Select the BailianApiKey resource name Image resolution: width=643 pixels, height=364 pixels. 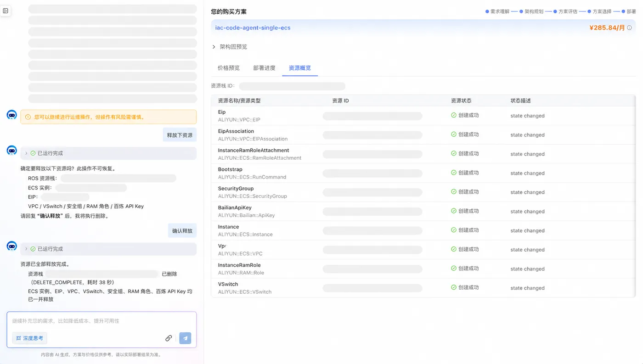pyautogui.click(x=235, y=207)
